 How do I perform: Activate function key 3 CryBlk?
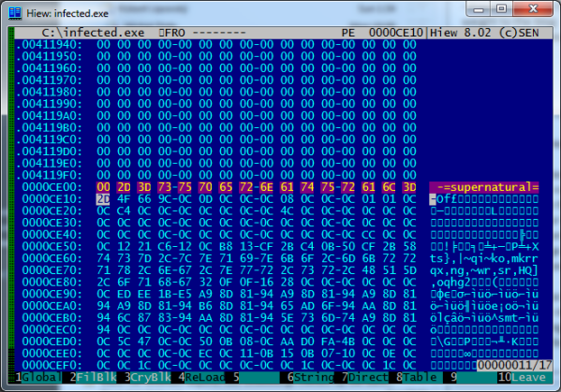[147, 377]
